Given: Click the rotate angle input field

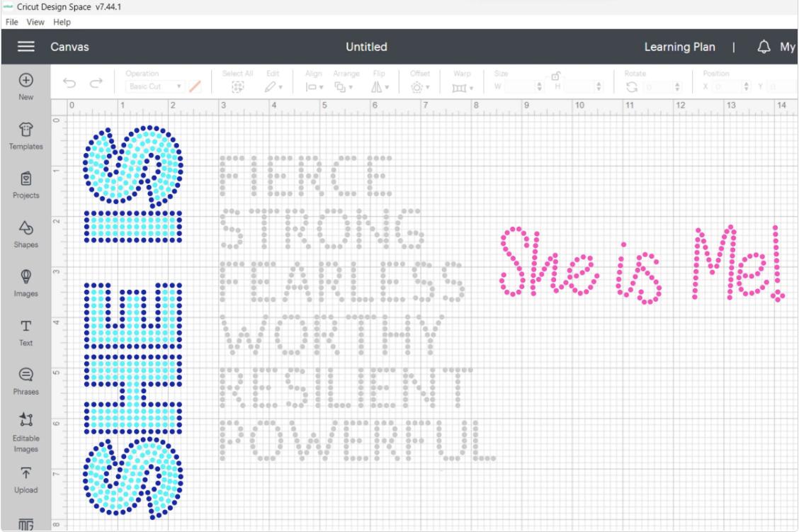Looking at the screenshot, I should (x=658, y=87).
